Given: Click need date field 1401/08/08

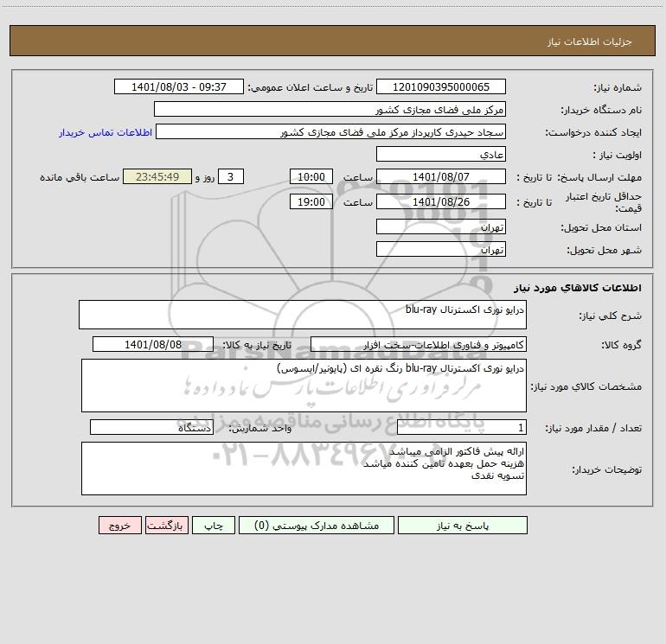Looking at the screenshot, I should pos(153,344).
